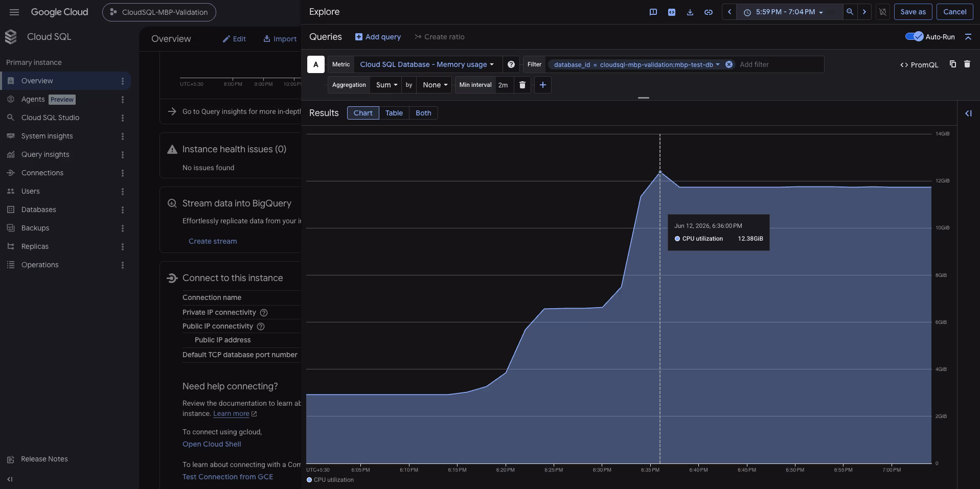Open the Sum aggregation dropdown
The height and width of the screenshot is (489, 980).
coord(386,85)
